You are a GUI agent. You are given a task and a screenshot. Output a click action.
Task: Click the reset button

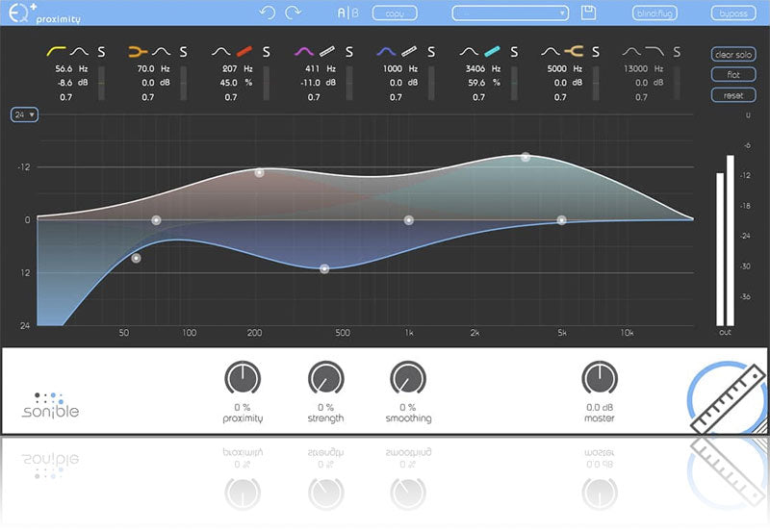(733, 95)
